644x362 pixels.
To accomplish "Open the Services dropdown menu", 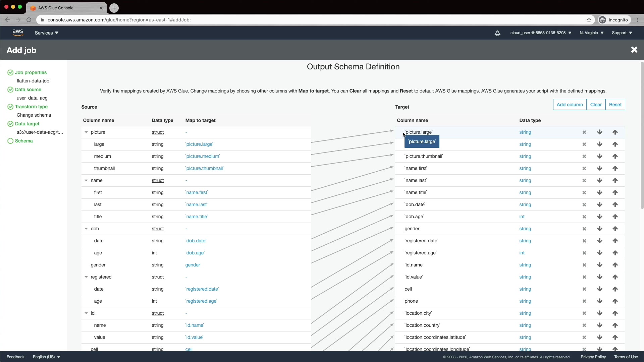I will click(47, 33).
